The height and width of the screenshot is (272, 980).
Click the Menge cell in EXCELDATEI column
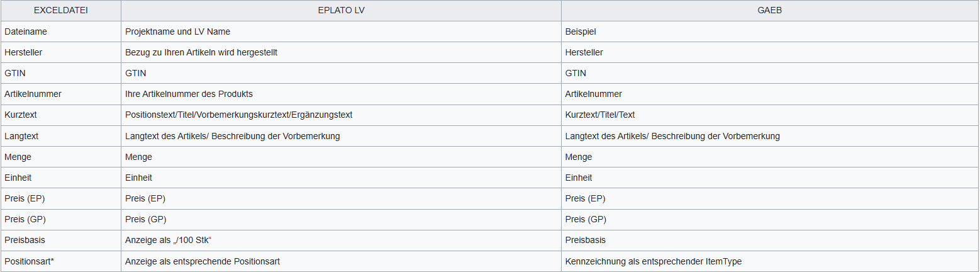[18, 157]
